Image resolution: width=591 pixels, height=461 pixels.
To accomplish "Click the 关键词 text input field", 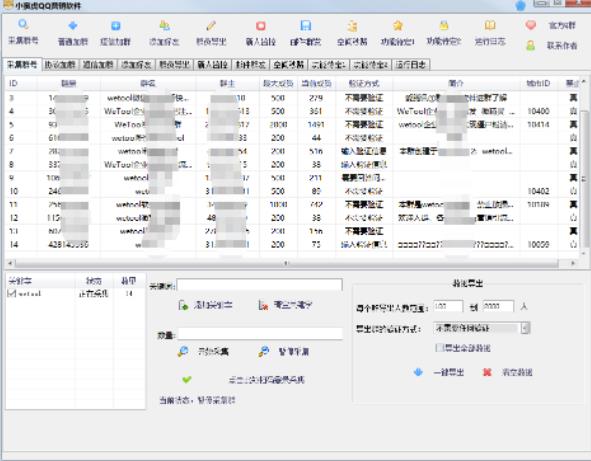I will click(x=260, y=285).
